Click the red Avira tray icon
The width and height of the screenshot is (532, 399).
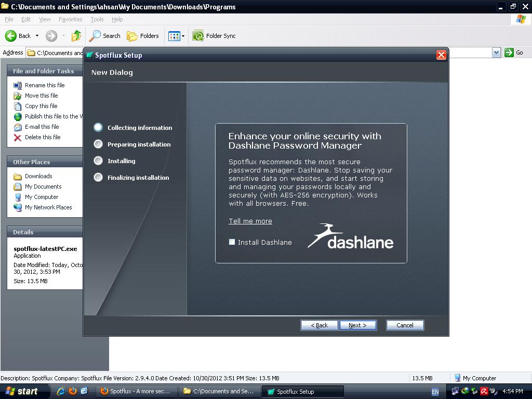click(484, 391)
